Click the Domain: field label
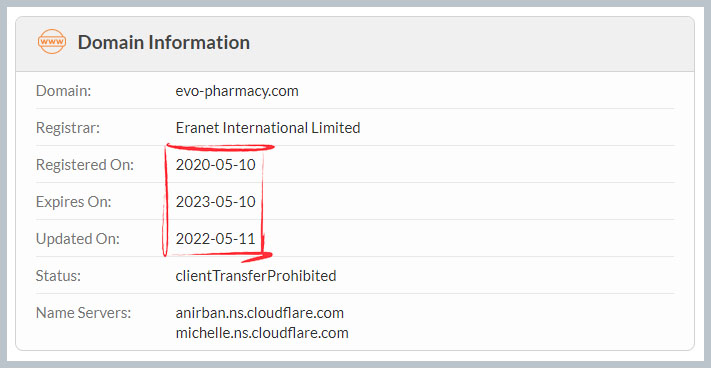This screenshot has height=368, width=711. pyautogui.click(x=64, y=91)
